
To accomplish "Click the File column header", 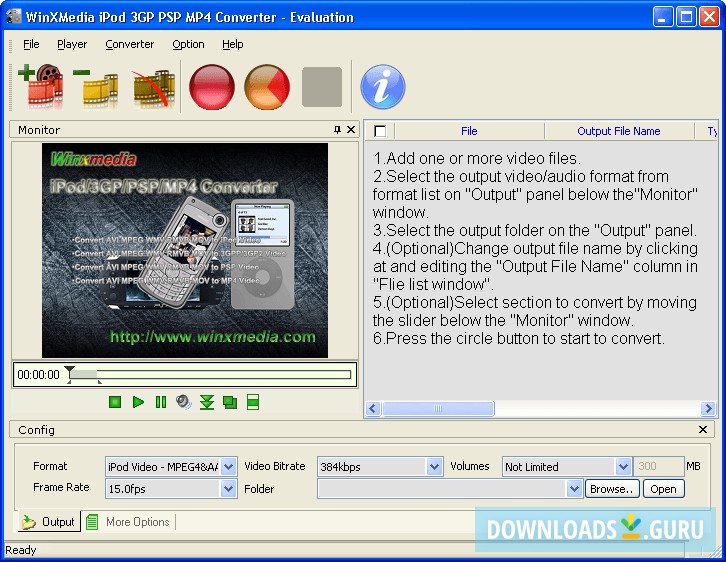I will pyautogui.click(x=469, y=131).
